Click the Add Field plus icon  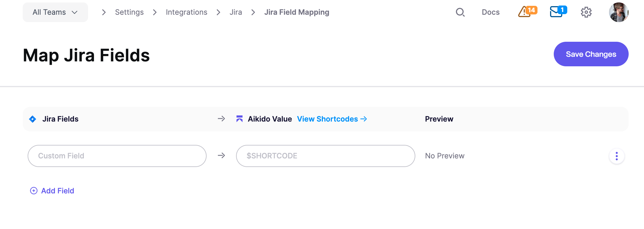click(34, 191)
